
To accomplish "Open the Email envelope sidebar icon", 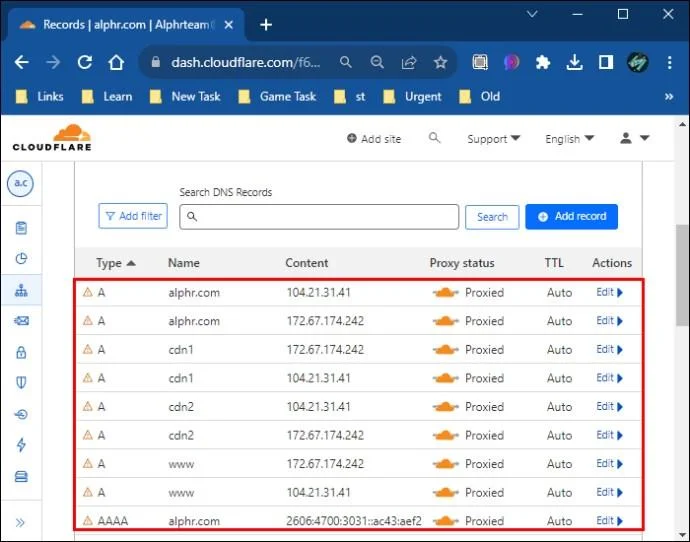I will click(x=21, y=321).
